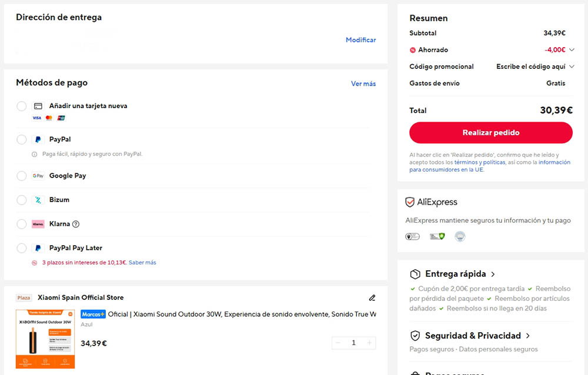This screenshot has height=375, width=588.
Task: Click the Google Pay logo icon
Action: pos(38,176)
